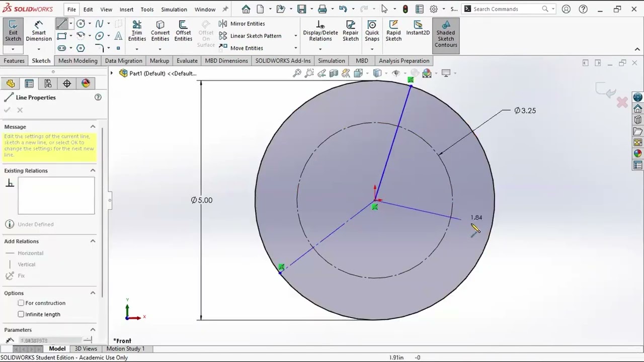Enable Infinite length checkbox

21,314
